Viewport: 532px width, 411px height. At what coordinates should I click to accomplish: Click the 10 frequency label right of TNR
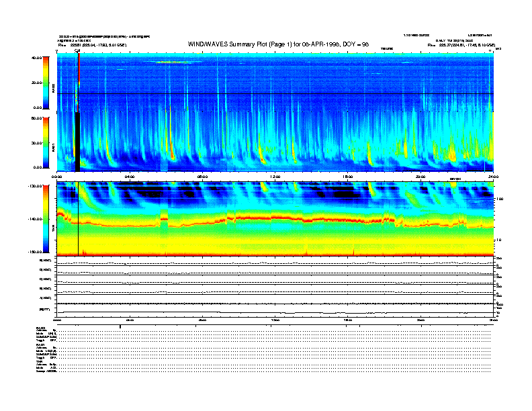[498, 240]
